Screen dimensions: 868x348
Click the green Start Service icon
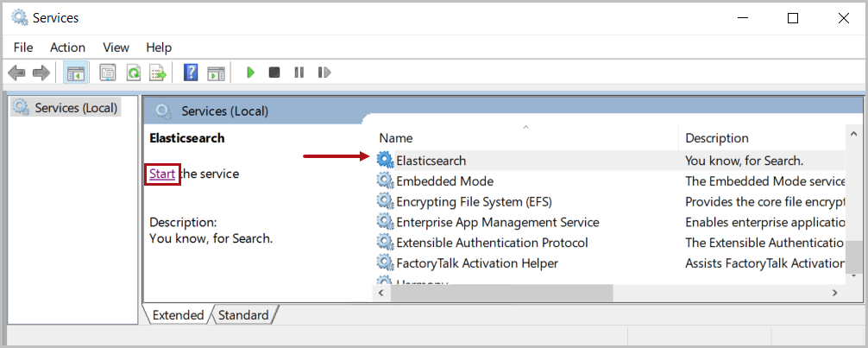pos(250,73)
